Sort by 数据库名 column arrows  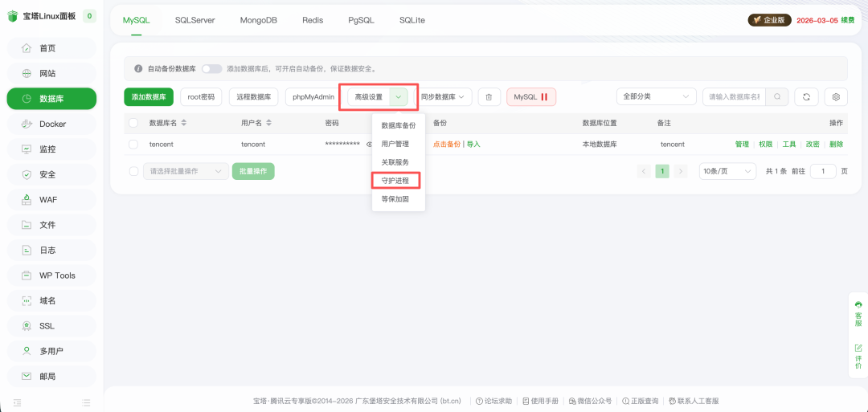click(x=184, y=123)
